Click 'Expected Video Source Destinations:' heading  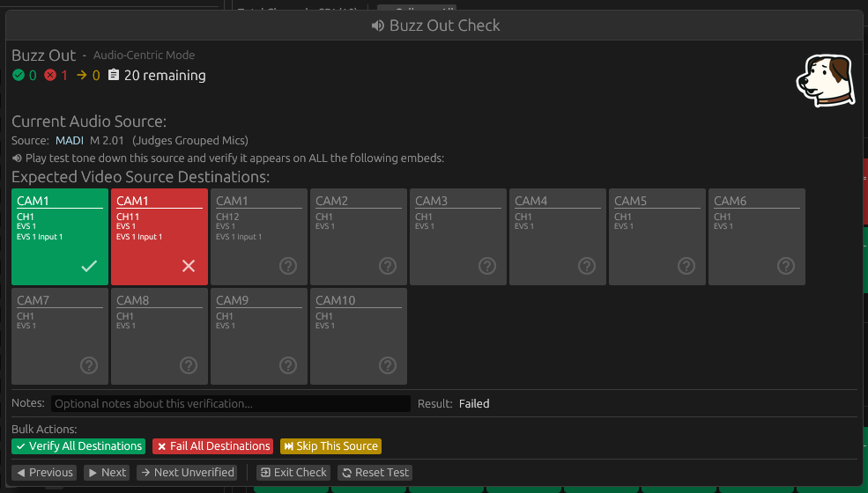141,177
